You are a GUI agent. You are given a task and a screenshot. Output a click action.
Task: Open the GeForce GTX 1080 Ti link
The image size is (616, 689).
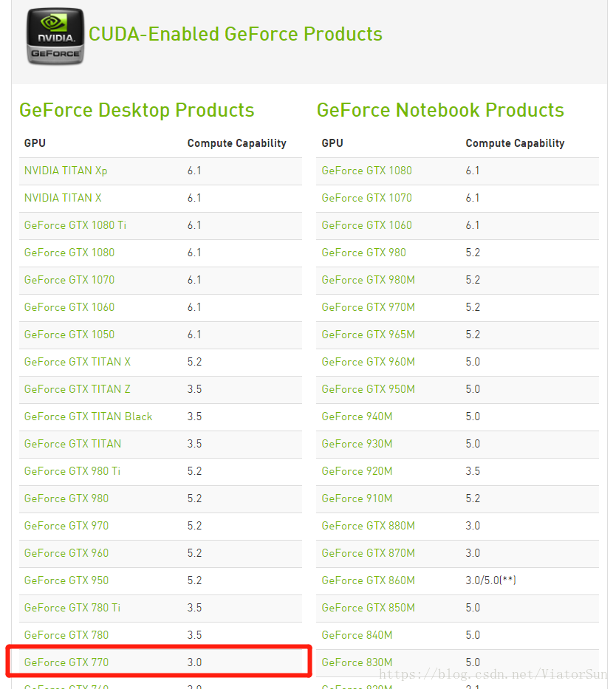coord(75,225)
